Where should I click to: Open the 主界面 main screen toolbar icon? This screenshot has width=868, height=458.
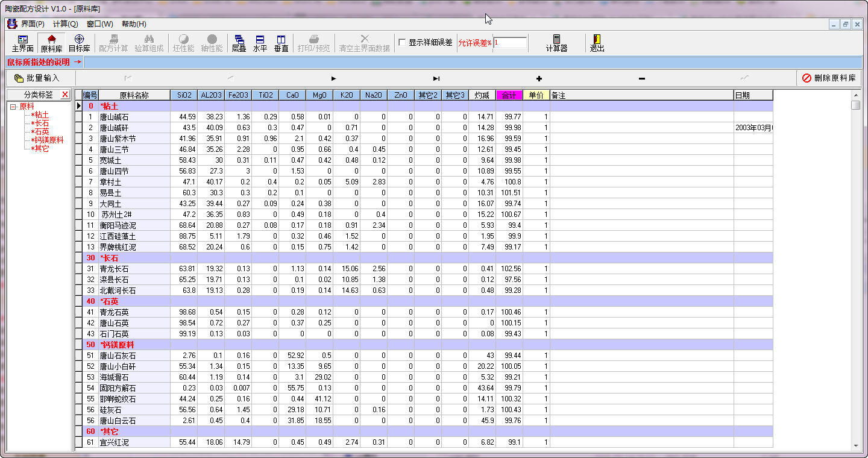(22, 43)
